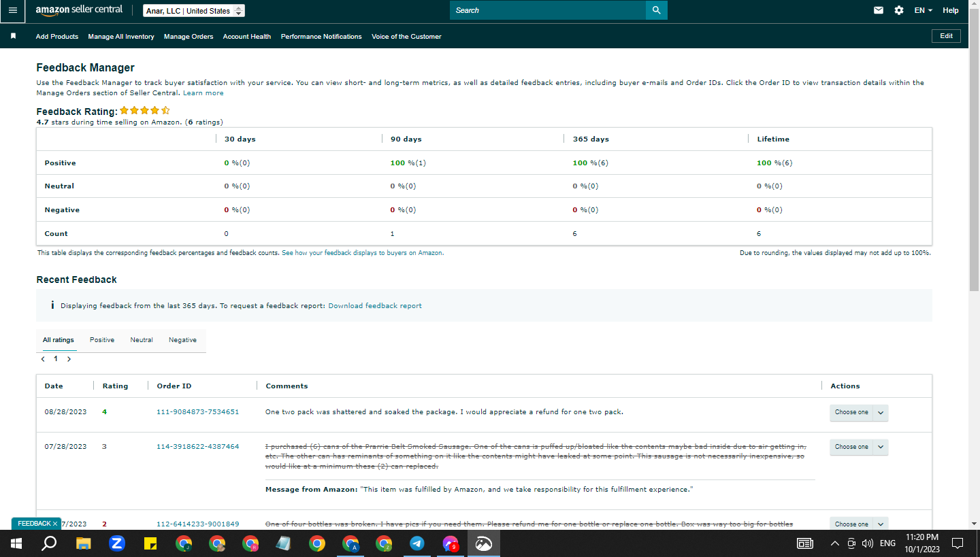Click the bookmark icon in the navigation bar
This screenshot has height=557, width=980.
[x=13, y=36]
